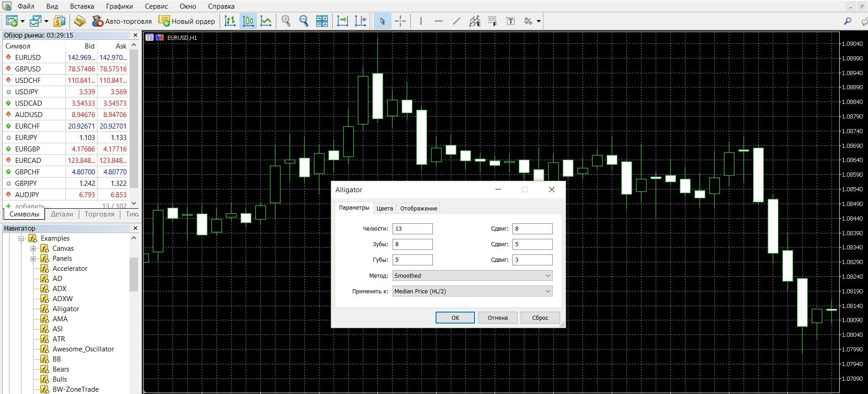Viewport: 868px width, 394px height.
Task: Draw a trendline tool
Action: click(457, 21)
